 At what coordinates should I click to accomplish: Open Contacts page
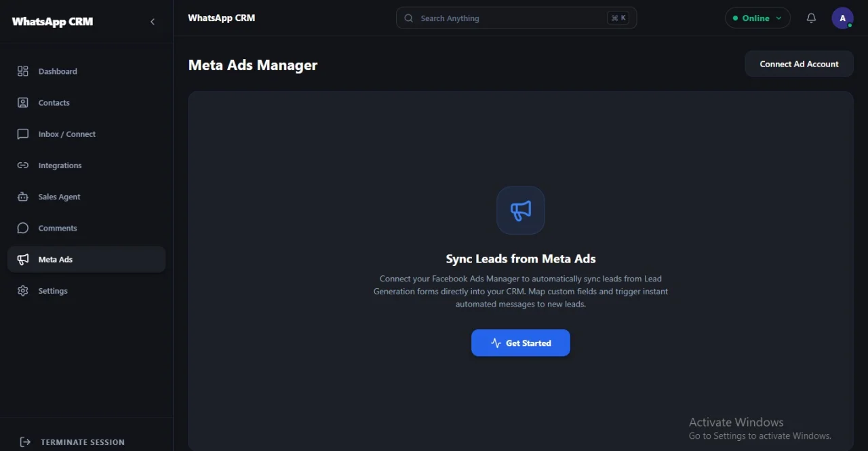(86, 102)
